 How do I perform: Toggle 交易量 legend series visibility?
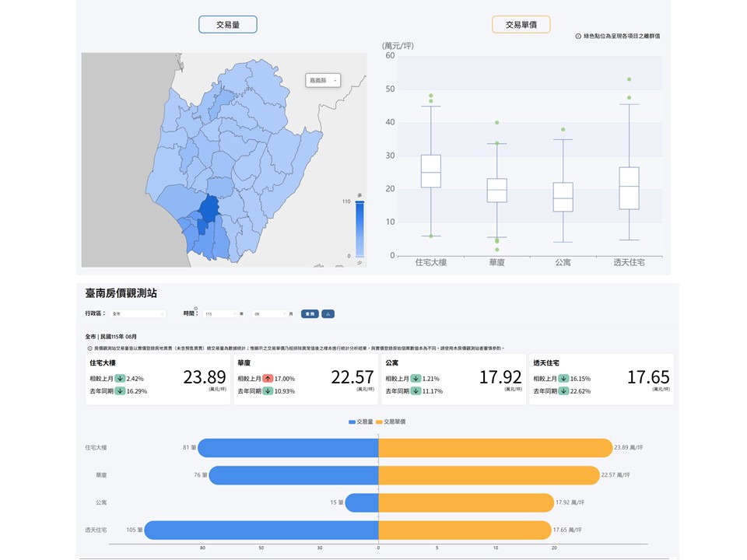pos(360,422)
